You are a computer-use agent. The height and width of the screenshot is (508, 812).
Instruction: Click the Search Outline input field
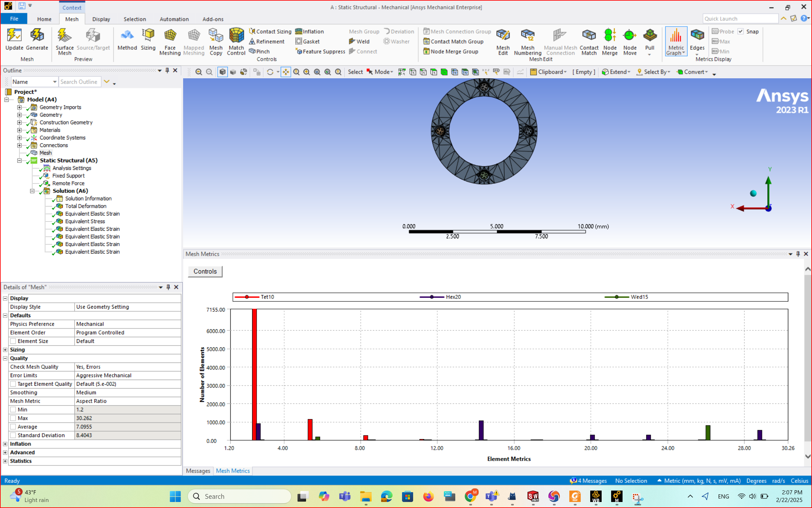(80, 82)
